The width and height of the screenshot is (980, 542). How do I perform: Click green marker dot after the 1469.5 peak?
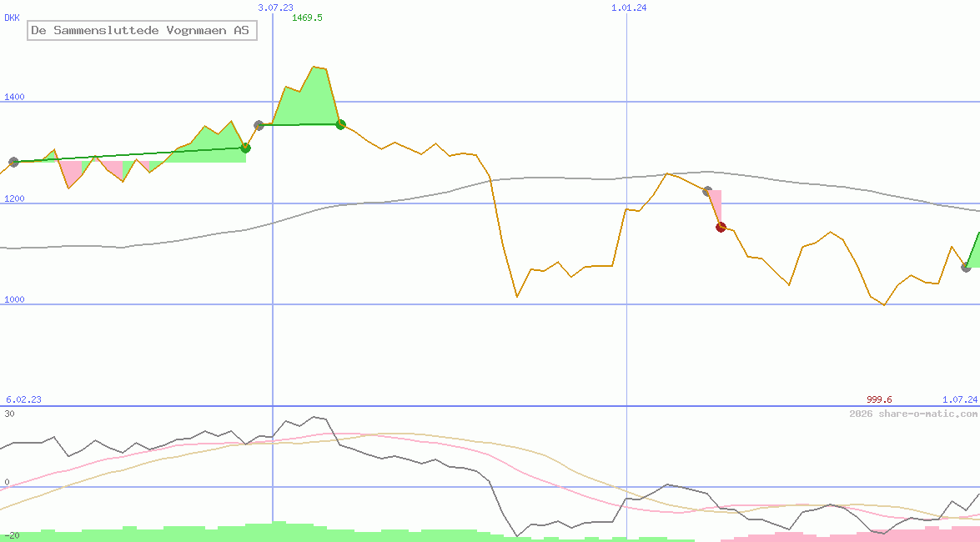click(x=340, y=124)
